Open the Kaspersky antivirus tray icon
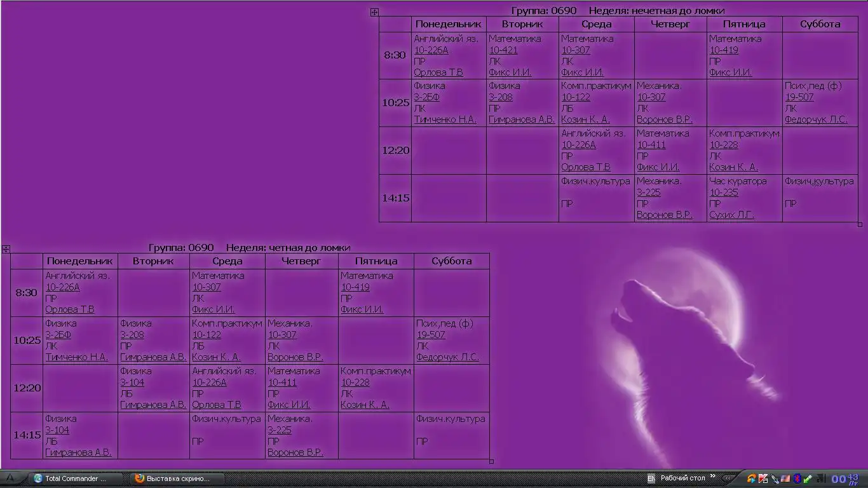This screenshot has width=868, height=488. click(x=763, y=478)
